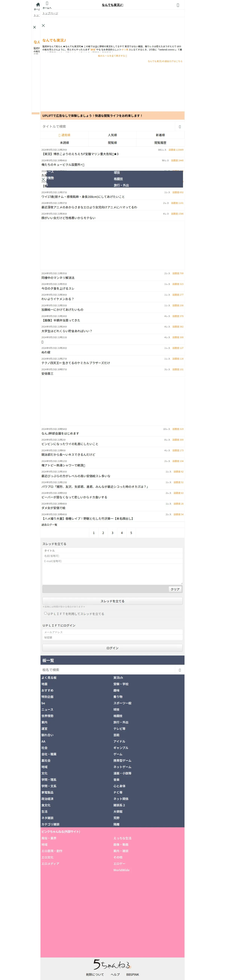
Task: Open the menu icon at top right of header
Action: tap(178, 5)
